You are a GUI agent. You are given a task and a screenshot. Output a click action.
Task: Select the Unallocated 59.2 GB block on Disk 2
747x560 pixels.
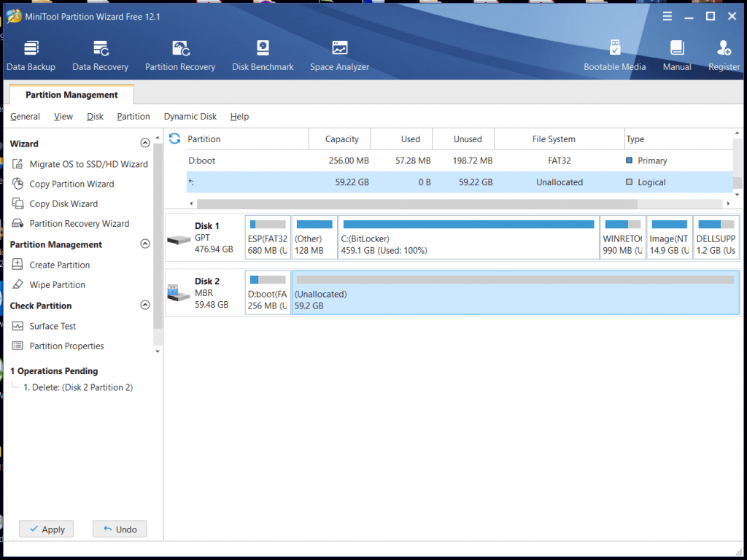coord(516,293)
